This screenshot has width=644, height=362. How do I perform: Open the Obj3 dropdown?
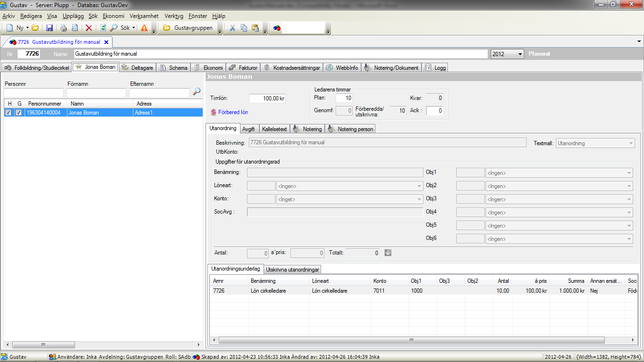(559, 199)
